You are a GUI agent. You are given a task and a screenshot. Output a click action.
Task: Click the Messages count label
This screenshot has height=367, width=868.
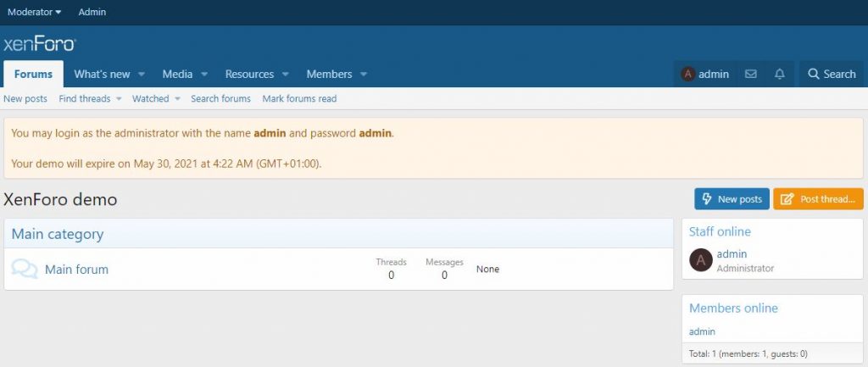pyautogui.click(x=444, y=262)
